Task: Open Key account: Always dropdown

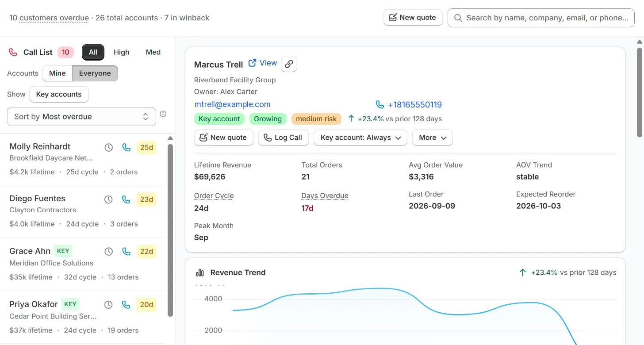Action: (x=360, y=138)
